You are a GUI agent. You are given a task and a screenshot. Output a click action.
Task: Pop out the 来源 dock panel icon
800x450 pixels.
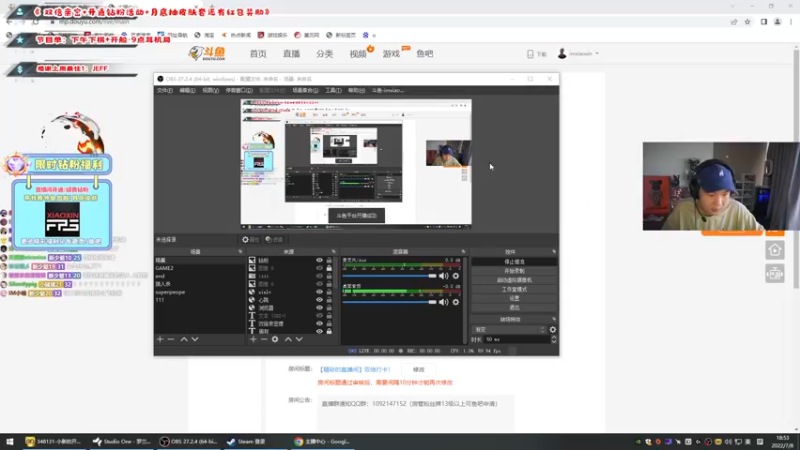(334, 252)
